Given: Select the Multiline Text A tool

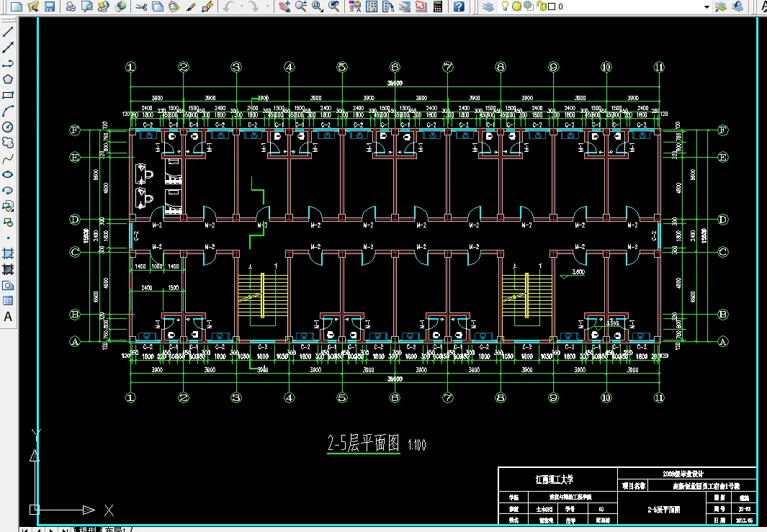Looking at the screenshot, I should pos(8,317).
